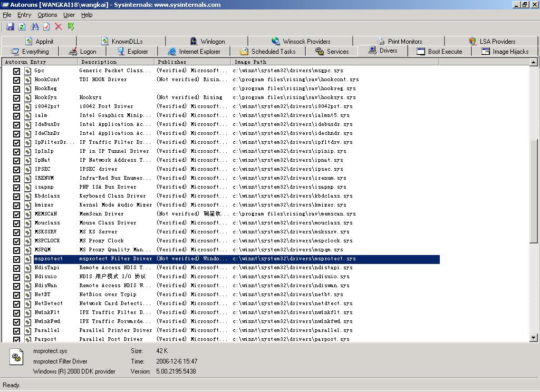The image size is (540, 392).
Task: Click the Autoruns title bar app icon
Action: click(x=5, y=4)
